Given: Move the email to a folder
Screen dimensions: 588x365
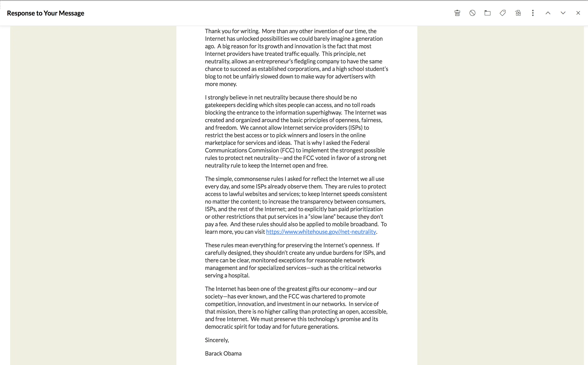Looking at the screenshot, I should 487,13.
